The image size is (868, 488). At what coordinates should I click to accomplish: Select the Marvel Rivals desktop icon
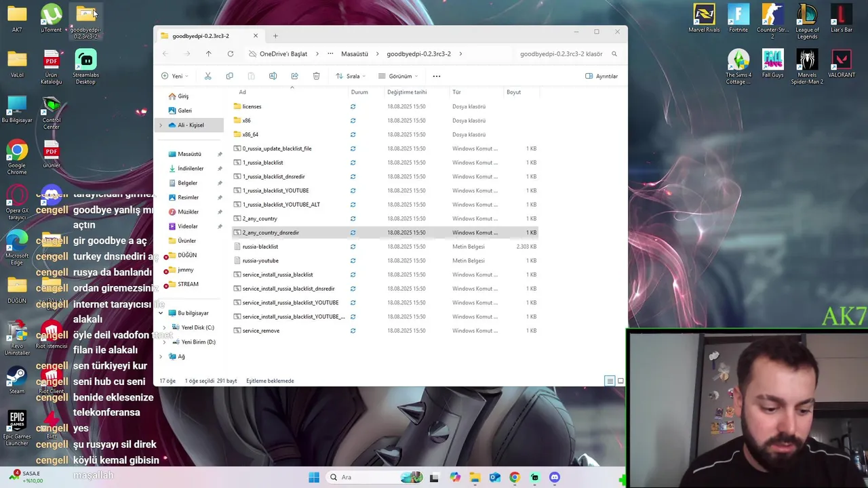point(704,18)
